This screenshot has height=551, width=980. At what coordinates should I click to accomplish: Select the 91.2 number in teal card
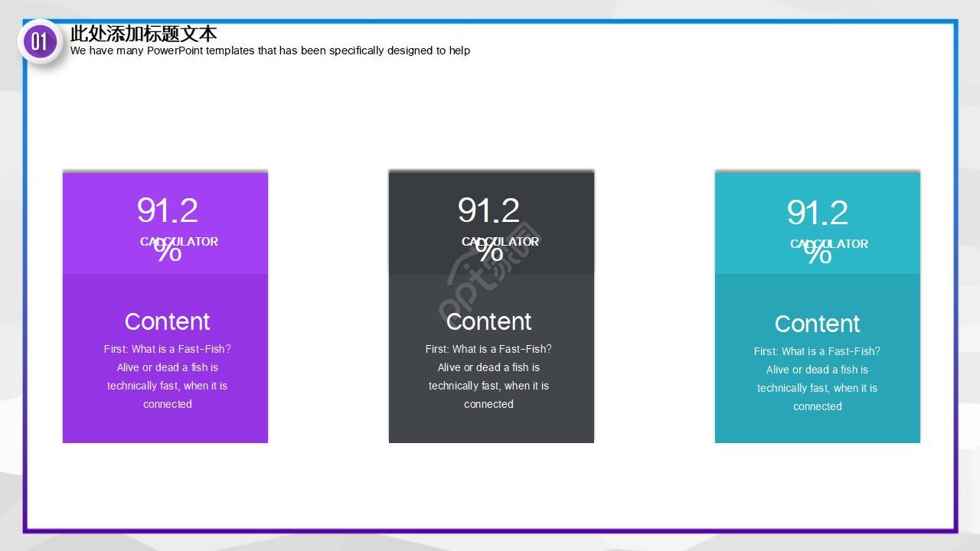[x=817, y=213]
